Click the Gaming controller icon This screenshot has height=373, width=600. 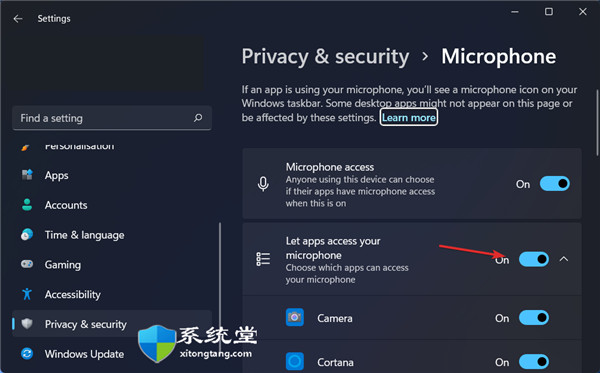click(27, 264)
